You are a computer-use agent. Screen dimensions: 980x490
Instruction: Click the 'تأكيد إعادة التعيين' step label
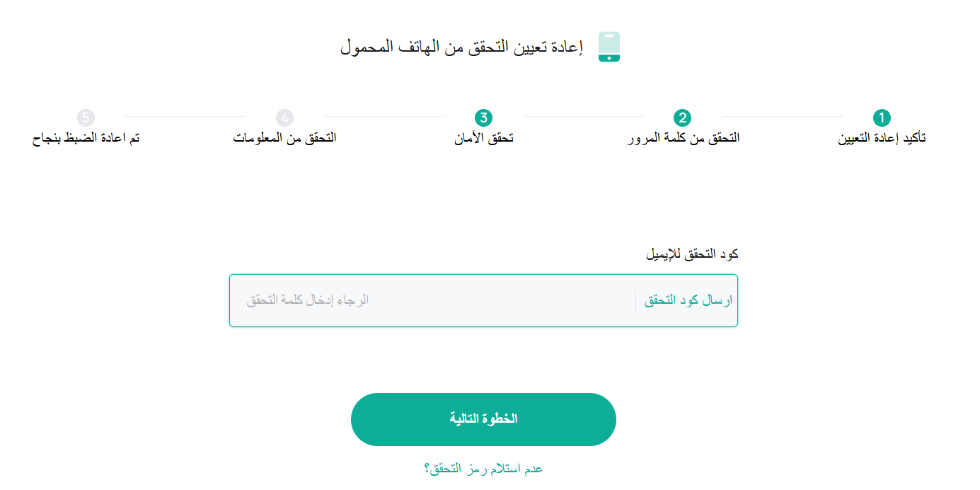(x=882, y=138)
